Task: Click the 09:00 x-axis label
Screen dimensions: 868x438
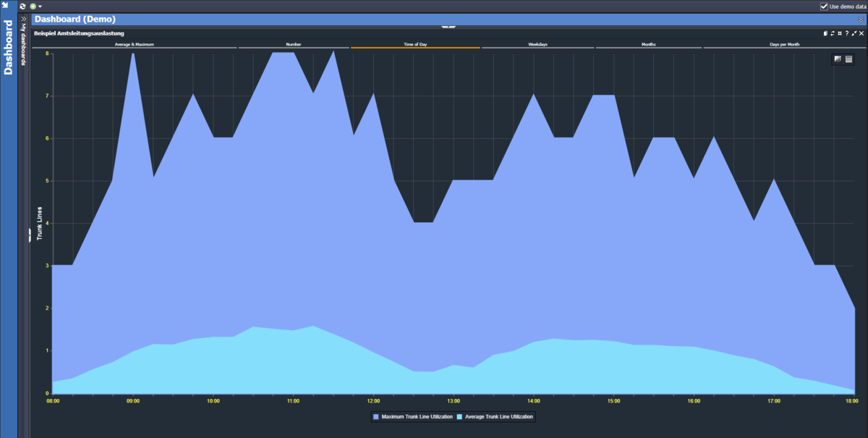Action: (133, 400)
